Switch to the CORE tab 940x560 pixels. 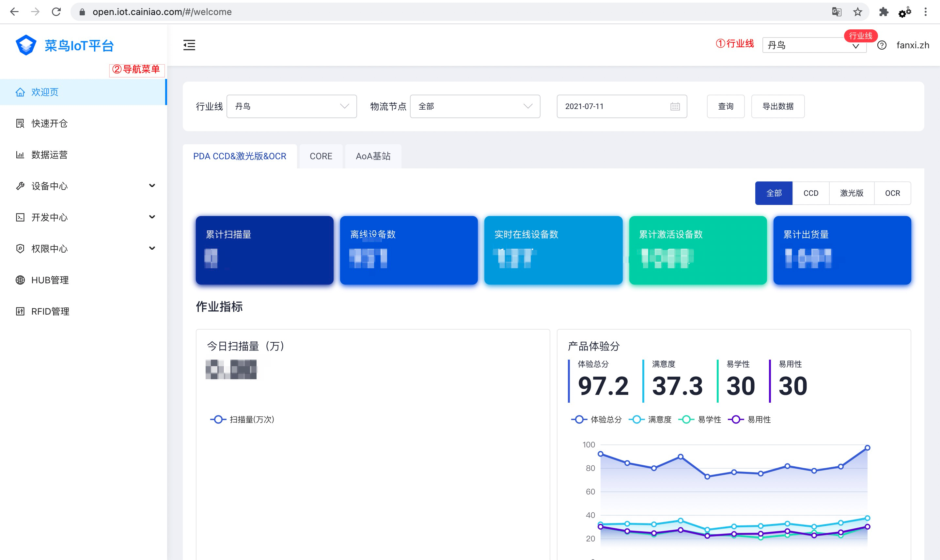[321, 156]
